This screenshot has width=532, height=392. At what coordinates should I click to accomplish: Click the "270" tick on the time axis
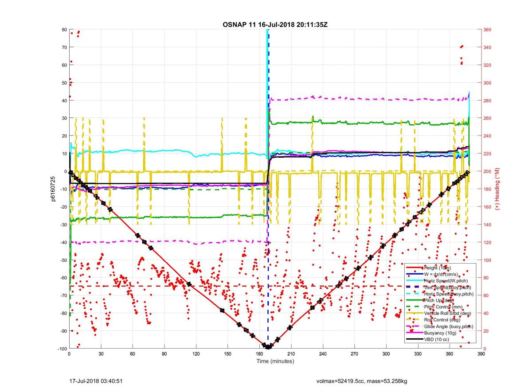point(355,354)
